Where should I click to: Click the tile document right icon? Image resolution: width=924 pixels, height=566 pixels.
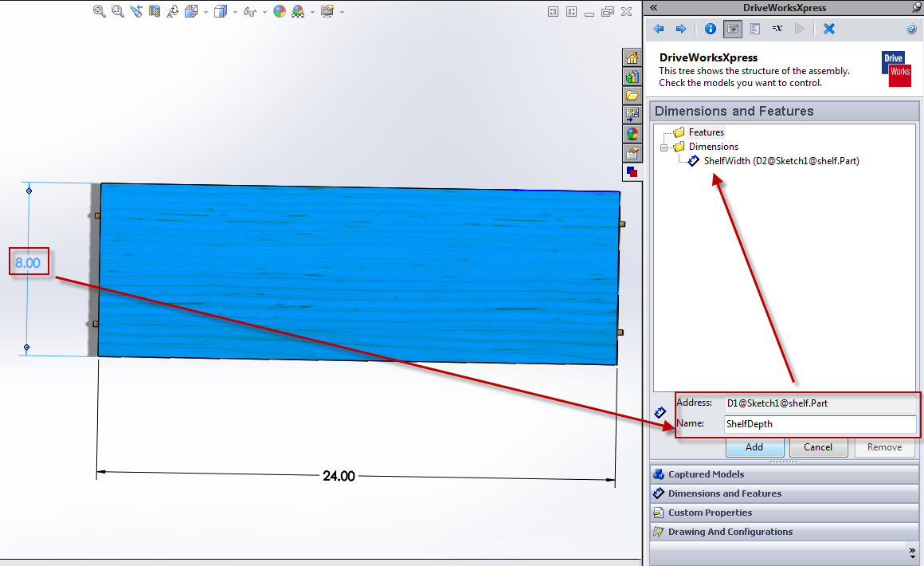[x=571, y=11]
